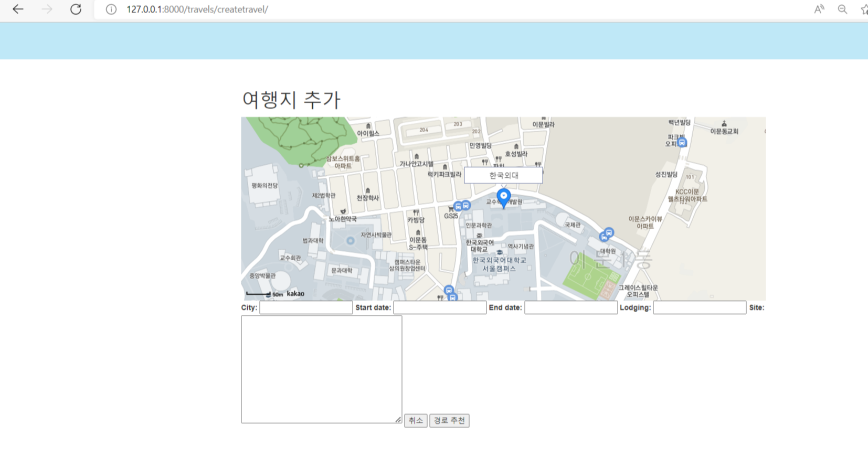
Task: Click the 이문스카이뷰 아파트 map label
Action: tap(645, 222)
